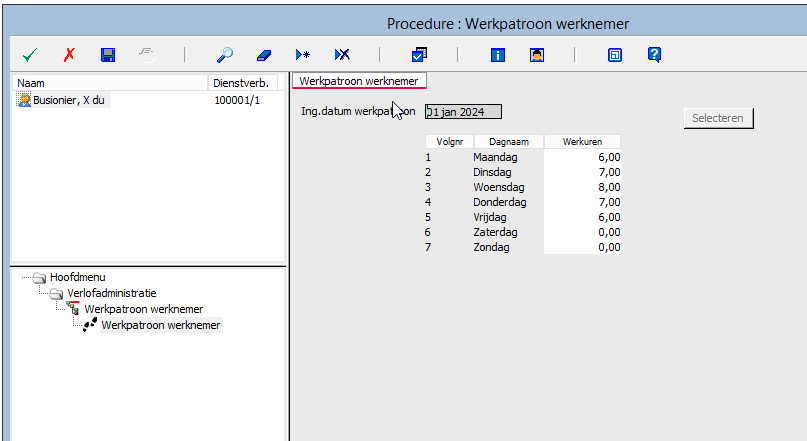Switch to the Werkpatroon werknemer tab
Screen dimensions: 807x441
359,81
